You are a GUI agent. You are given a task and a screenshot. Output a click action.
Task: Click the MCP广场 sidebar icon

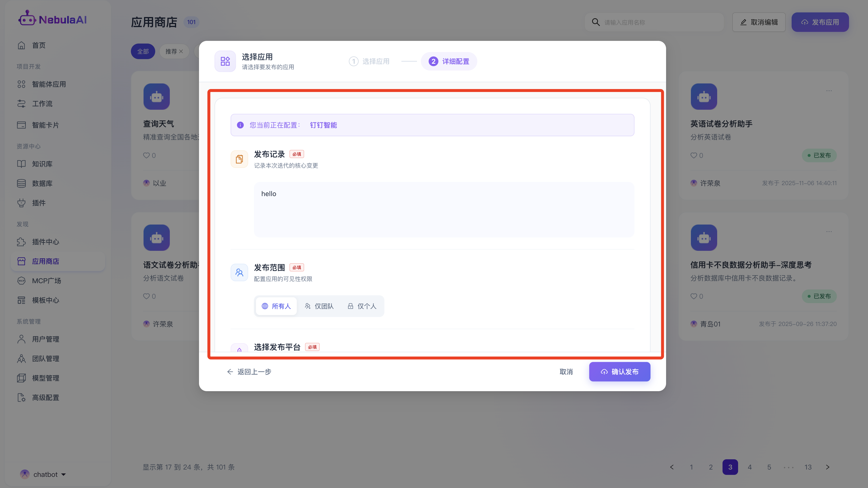21,281
